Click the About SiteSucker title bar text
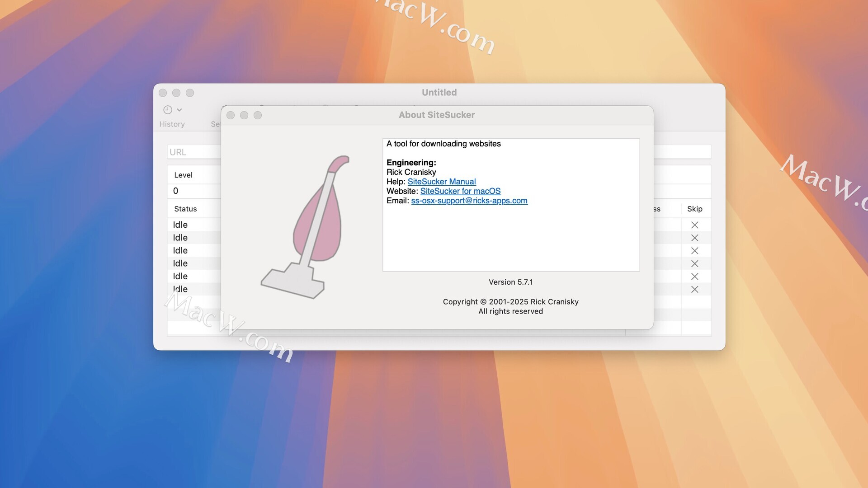This screenshot has width=868, height=488. pos(437,115)
